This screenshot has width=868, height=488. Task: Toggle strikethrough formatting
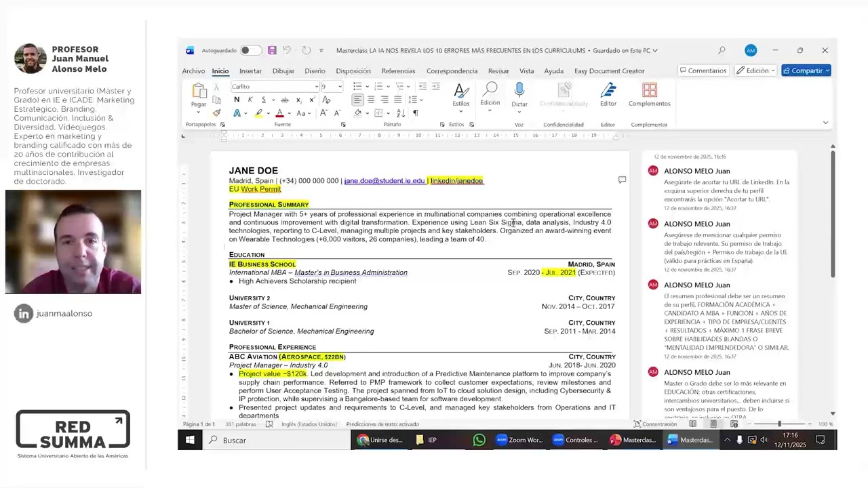[285, 100]
